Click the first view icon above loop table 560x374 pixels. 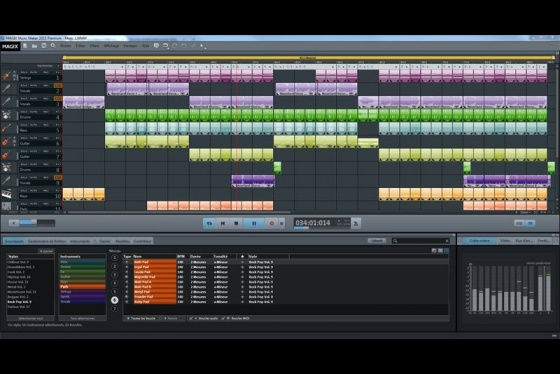coord(434,251)
